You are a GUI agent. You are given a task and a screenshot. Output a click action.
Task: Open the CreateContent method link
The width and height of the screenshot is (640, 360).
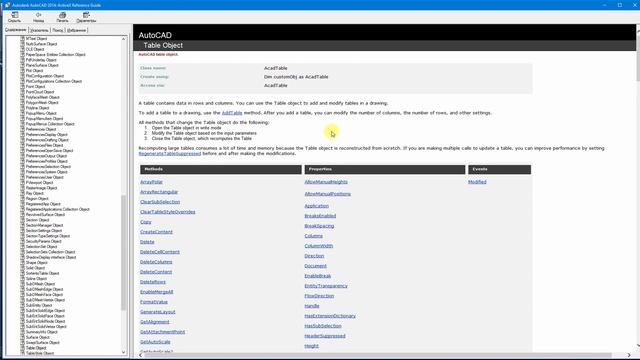click(156, 232)
